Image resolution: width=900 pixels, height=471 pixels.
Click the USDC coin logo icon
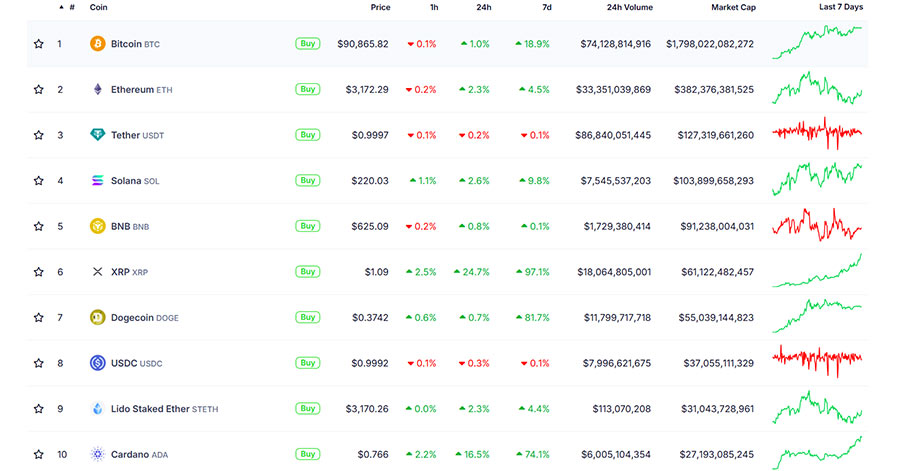coord(98,363)
